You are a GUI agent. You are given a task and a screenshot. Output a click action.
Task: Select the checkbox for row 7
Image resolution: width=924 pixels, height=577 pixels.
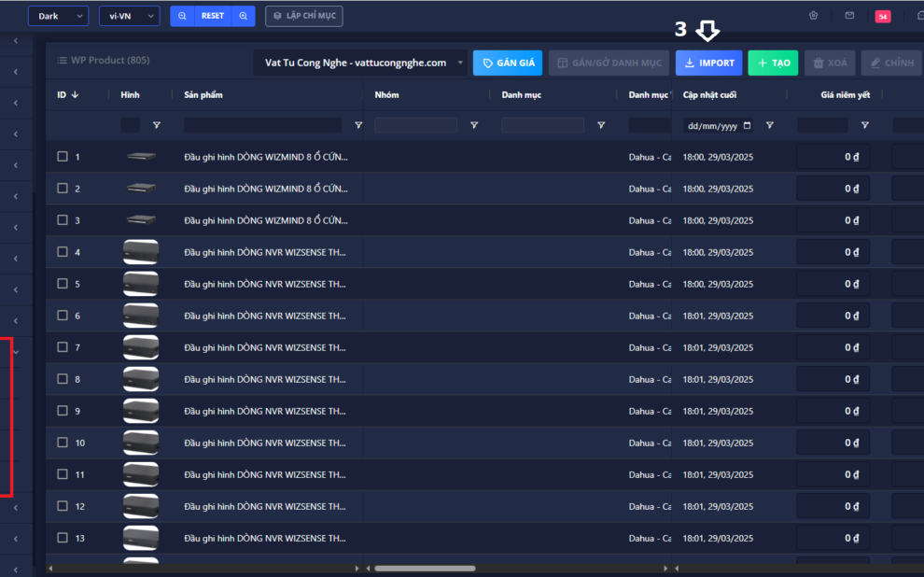pos(63,347)
